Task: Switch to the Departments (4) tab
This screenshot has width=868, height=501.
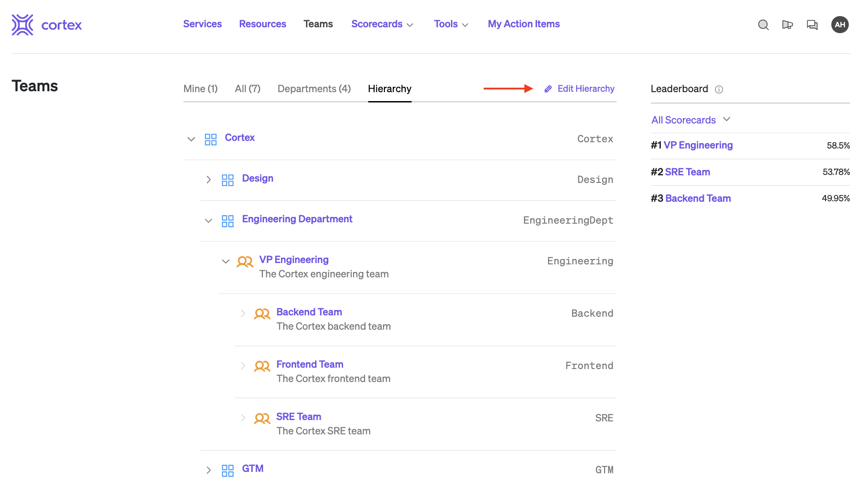Action: tap(314, 89)
